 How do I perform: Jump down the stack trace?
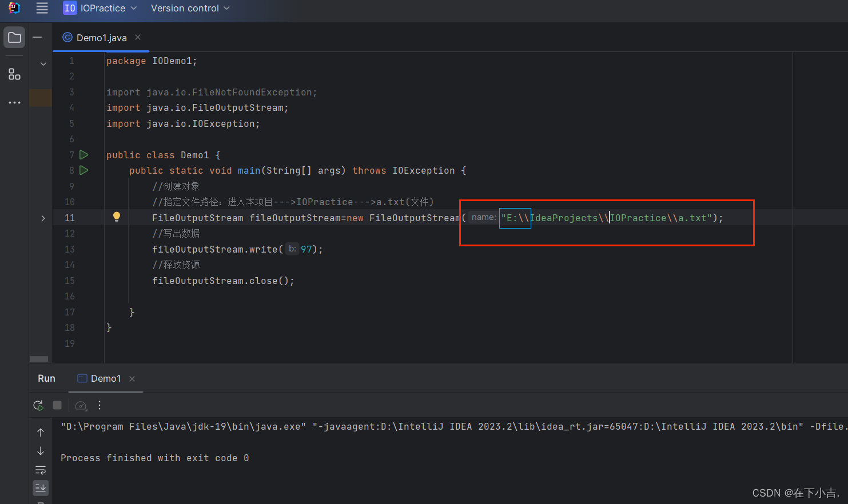click(41, 451)
